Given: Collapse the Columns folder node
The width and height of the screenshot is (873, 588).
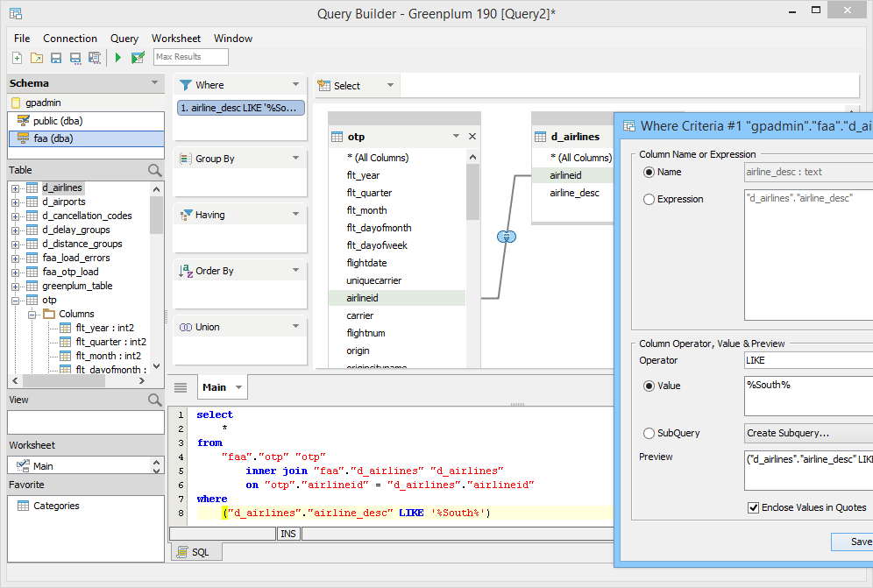Looking at the screenshot, I should (32, 314).
